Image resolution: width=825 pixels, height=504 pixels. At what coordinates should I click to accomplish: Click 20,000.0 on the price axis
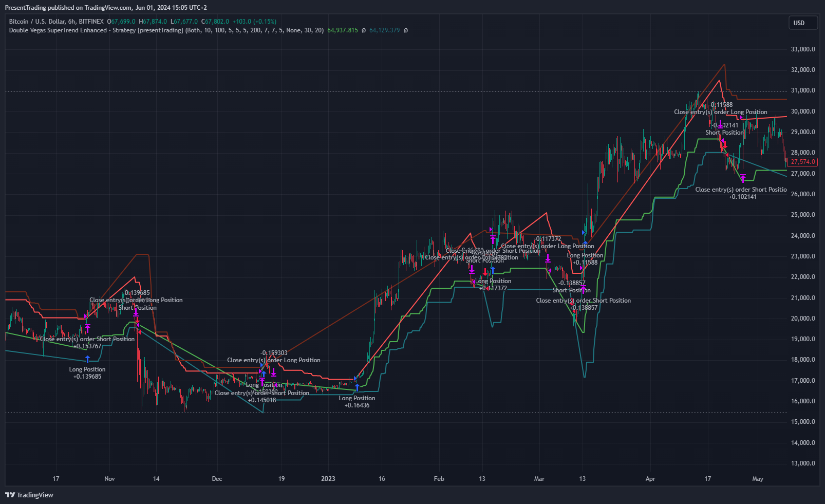click(x=803, y=319)
